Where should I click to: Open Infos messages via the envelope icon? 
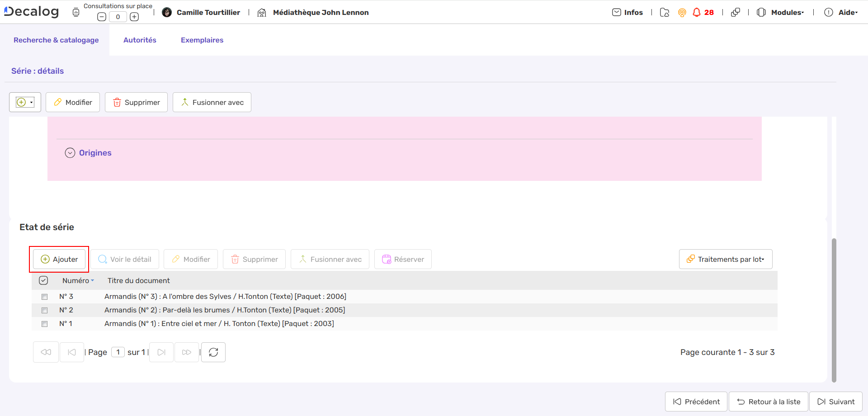tap(617, 12)
